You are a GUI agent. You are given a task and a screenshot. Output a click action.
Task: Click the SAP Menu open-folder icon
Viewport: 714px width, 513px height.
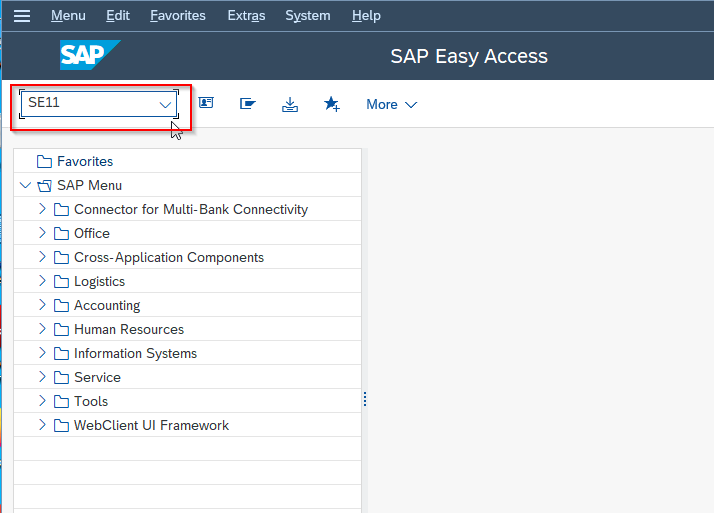pyautogui.click(x=44, y=186)
